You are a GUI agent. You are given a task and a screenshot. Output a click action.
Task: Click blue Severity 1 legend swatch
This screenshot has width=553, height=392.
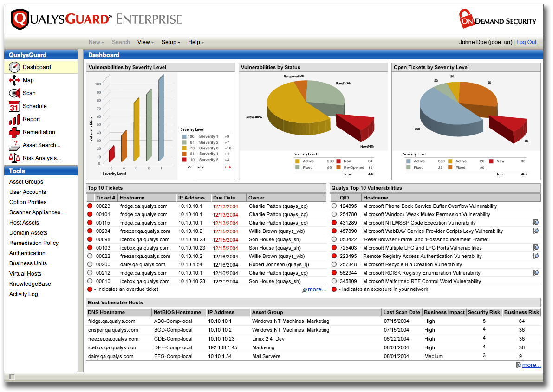184,137
